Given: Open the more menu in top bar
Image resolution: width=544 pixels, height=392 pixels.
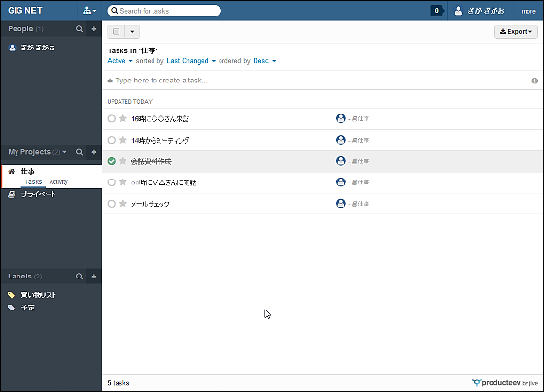Looking at the screenshot, I should (x=528, y=11).
